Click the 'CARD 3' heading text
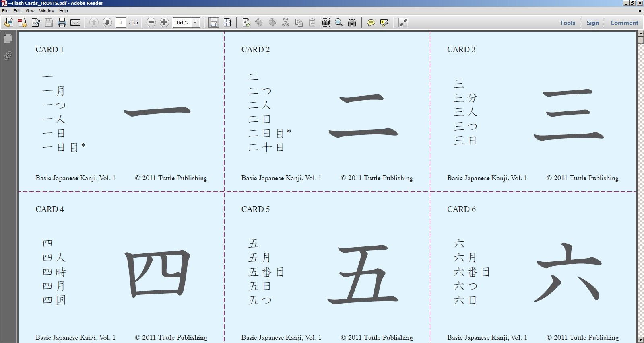 461,49
